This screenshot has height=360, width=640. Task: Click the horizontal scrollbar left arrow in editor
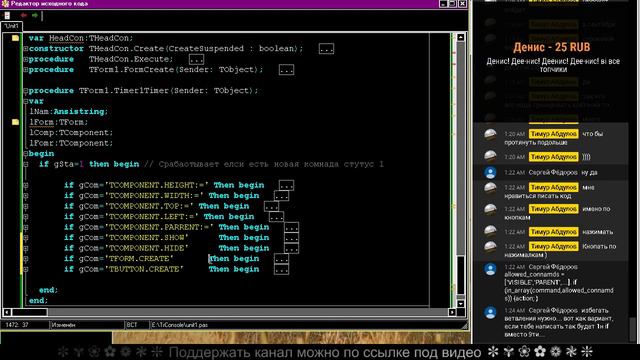click(7, 312)
